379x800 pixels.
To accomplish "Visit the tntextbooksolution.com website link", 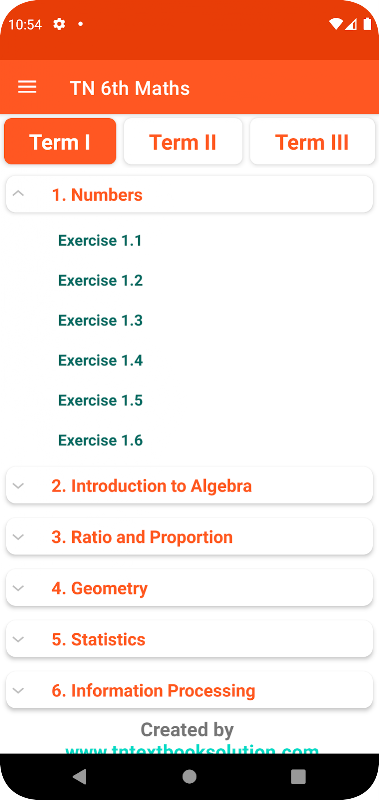I will tap(192, 749).
